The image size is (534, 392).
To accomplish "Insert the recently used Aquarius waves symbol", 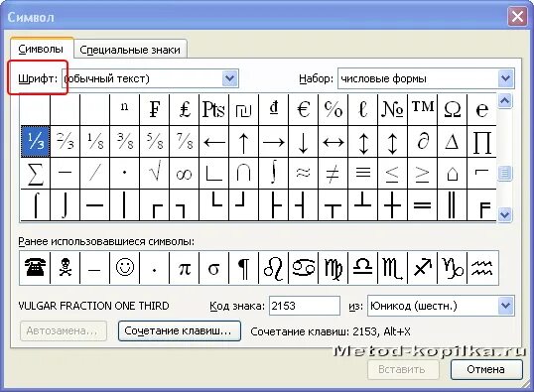I will pos(482,268).
